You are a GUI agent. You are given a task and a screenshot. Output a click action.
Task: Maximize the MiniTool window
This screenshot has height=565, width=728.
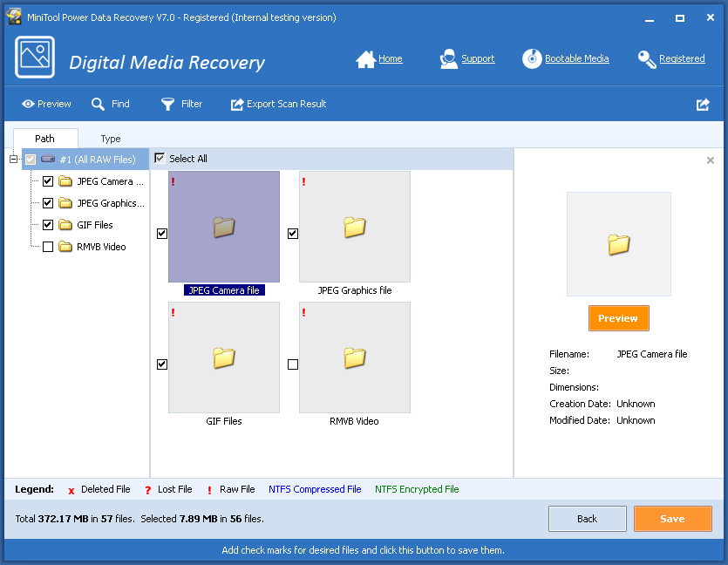(x=680, y=17)
